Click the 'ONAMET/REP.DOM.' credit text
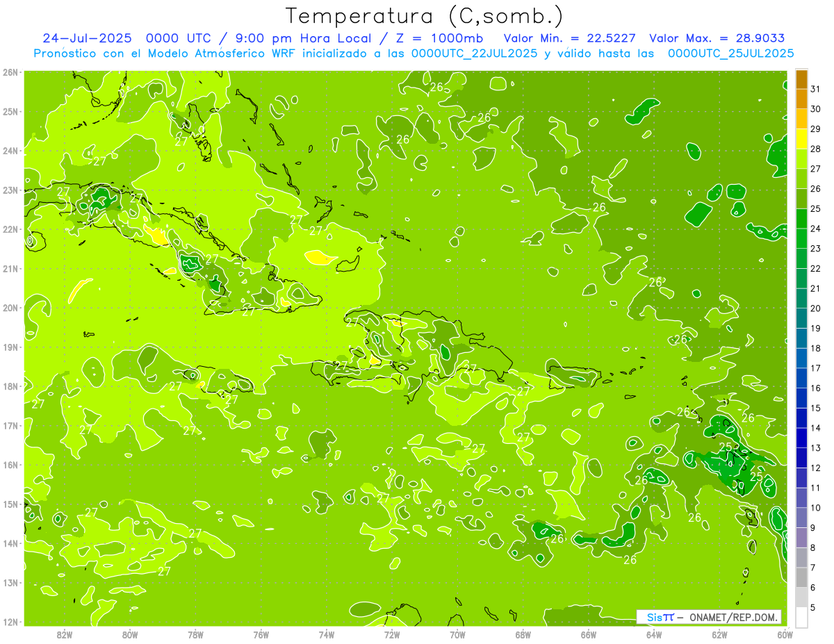 [735, 617]
